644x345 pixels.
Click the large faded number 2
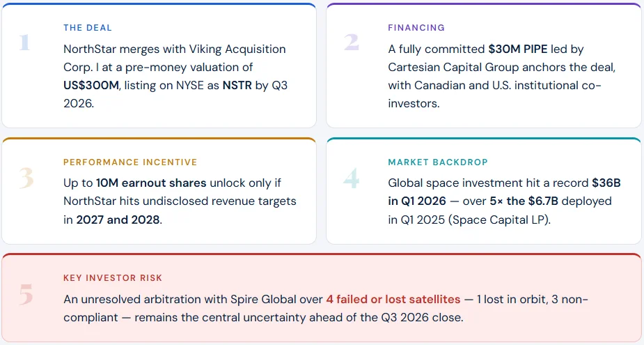point(351,43)
